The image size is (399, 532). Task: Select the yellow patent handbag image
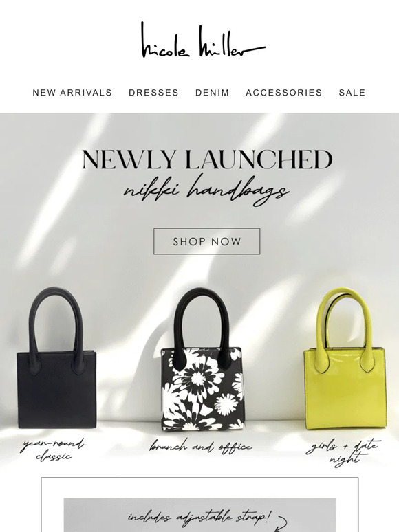point(345,359)
